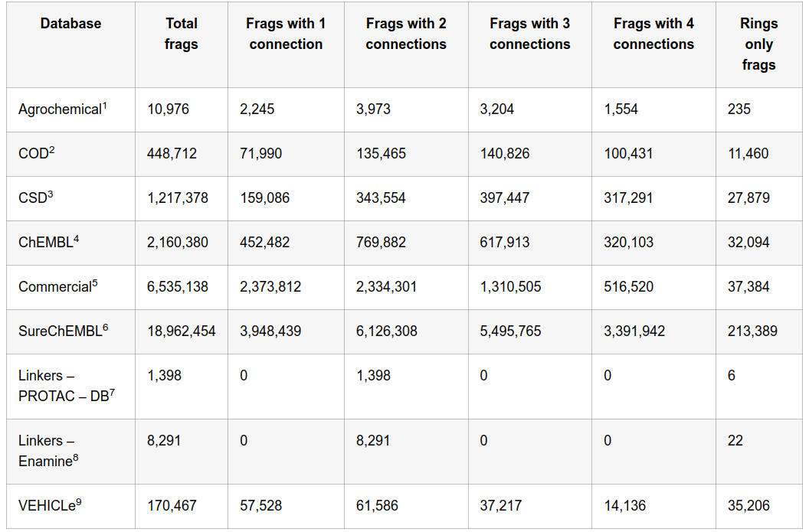
Task: Select Agrochemical total frags value 10,976
Action: [169, 109]
